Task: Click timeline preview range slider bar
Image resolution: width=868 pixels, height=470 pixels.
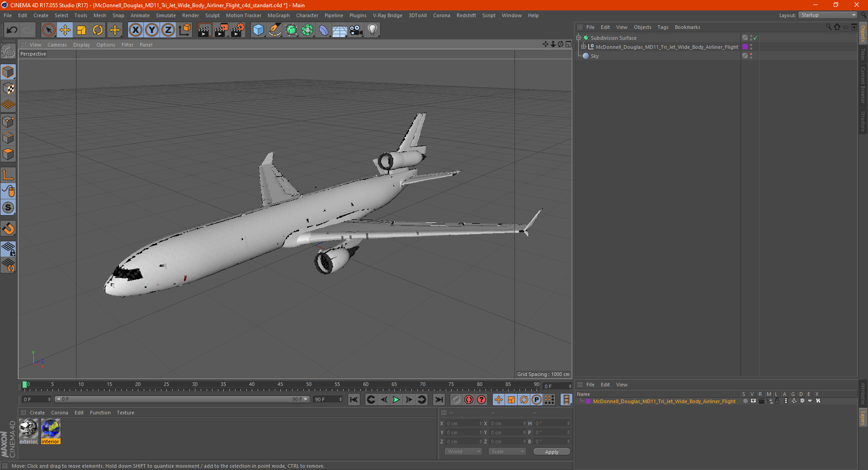Action: [182, 399]
